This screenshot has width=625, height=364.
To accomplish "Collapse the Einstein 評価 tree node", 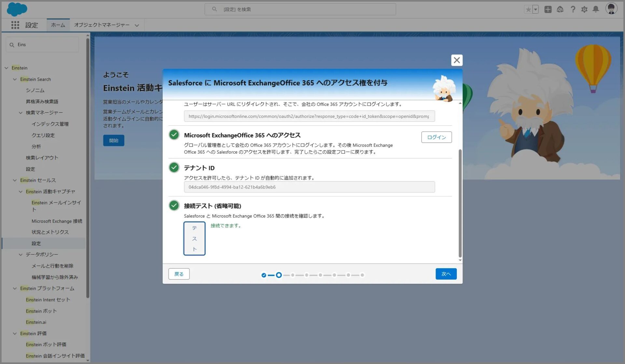I will (15, 333).
